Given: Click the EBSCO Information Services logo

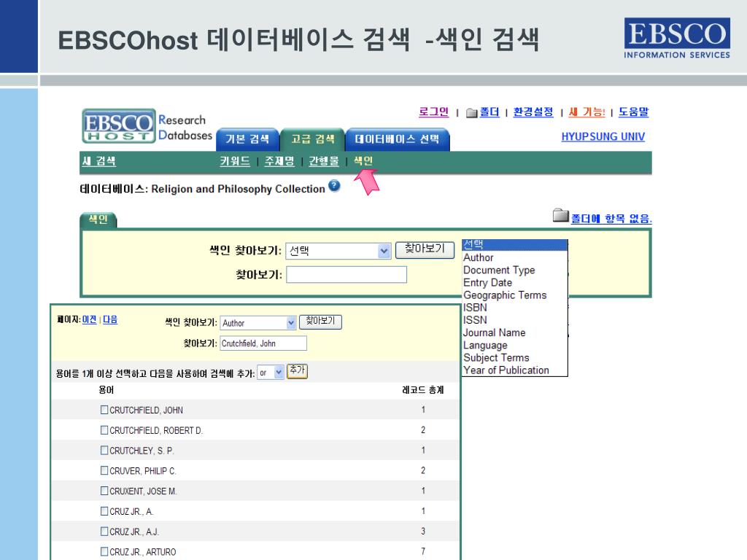Looking at the screenshot, I should tap(677, 39).
